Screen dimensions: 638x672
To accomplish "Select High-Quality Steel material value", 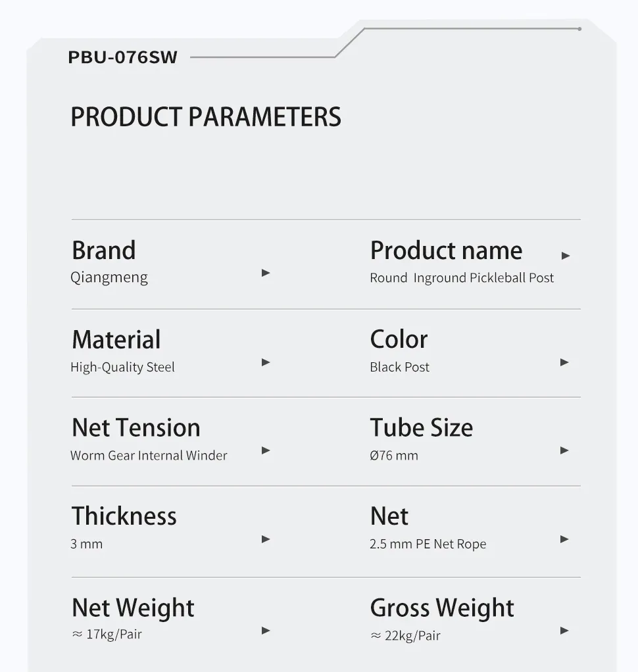I will tap(122, 368).
